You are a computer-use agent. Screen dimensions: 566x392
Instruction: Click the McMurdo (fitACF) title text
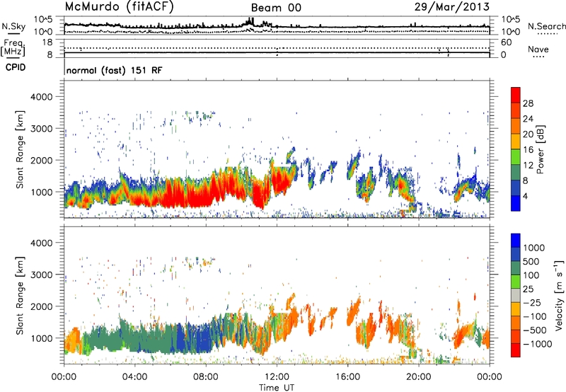[119, 7]
